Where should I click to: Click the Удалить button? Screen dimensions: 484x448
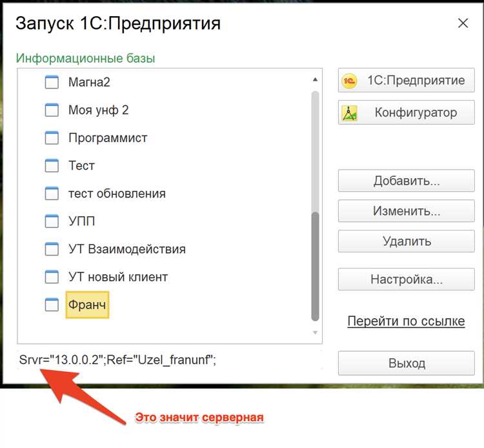pos(406,241)
